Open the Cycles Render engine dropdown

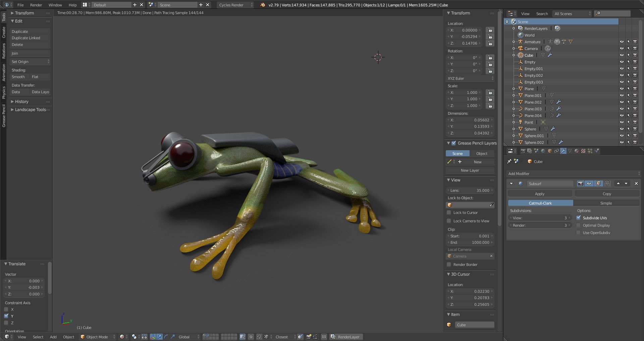pos(235,5)
